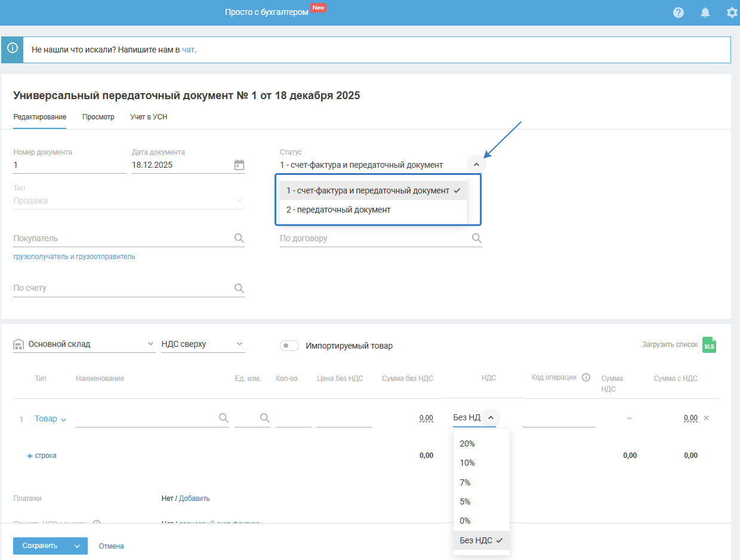The height and width of the screenshot is (560, 740).
Task: Open the help question mark icon
Action: 678,13
